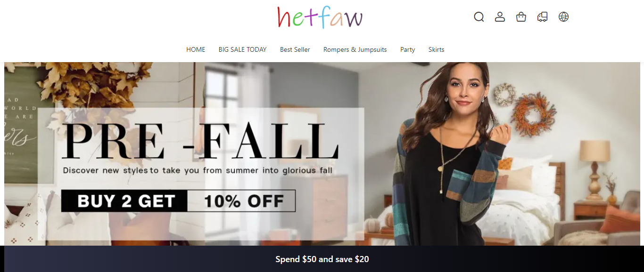Viewport: 644px width, 272px height.
Task: Go to the HOME menu item
Action: pos(196,49)
